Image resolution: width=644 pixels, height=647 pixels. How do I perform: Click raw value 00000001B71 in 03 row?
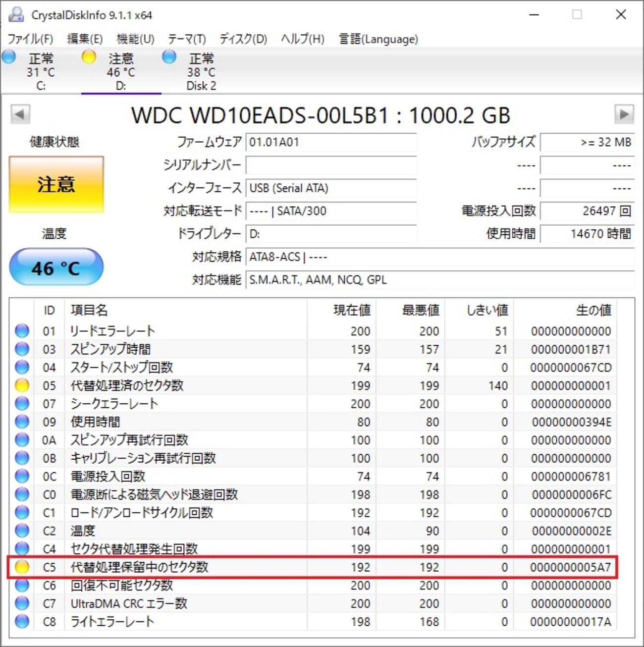pyautogui.click(x=571, y=349)
